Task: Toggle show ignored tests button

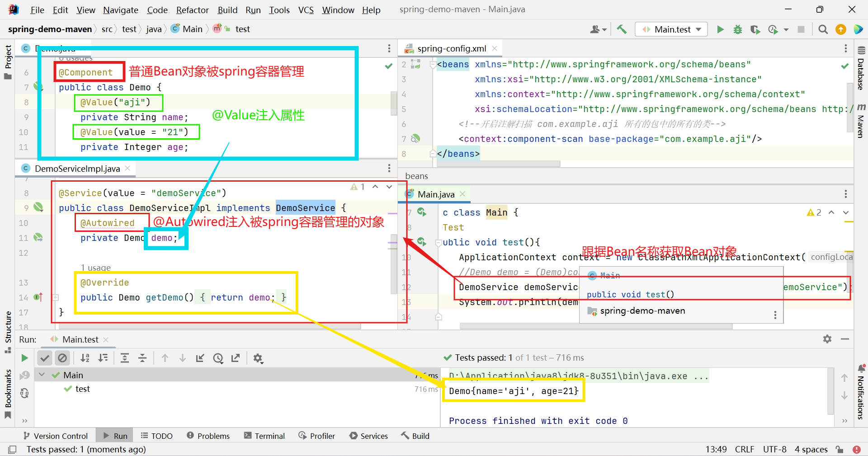Action: point(62,358)
